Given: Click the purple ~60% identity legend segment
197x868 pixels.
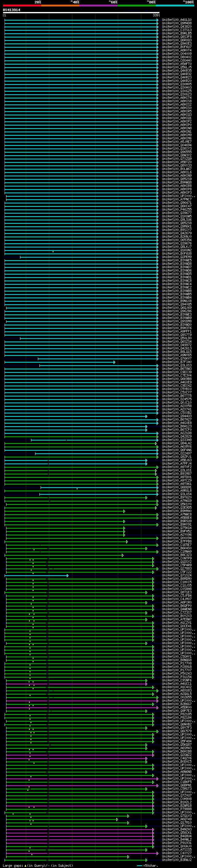Looking at the screenshot, I should pyautogui.click(x=99, y=6).
